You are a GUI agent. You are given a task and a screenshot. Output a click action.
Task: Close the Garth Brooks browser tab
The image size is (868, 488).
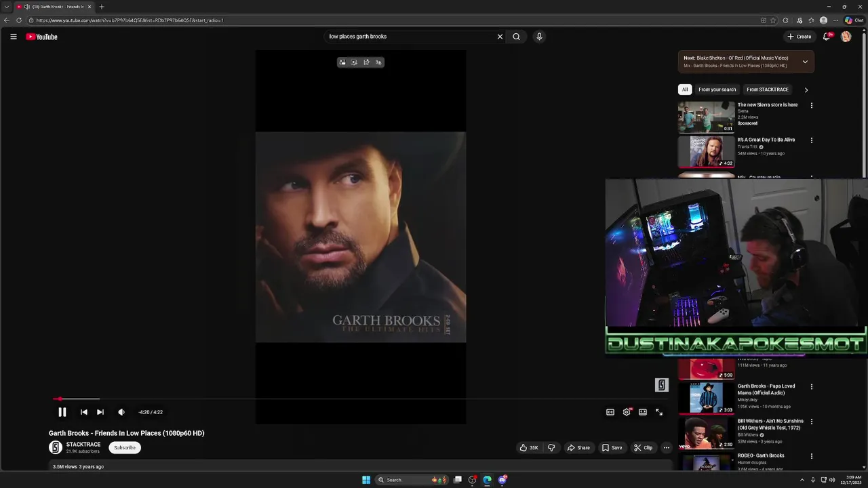click(x=89, y=7)
